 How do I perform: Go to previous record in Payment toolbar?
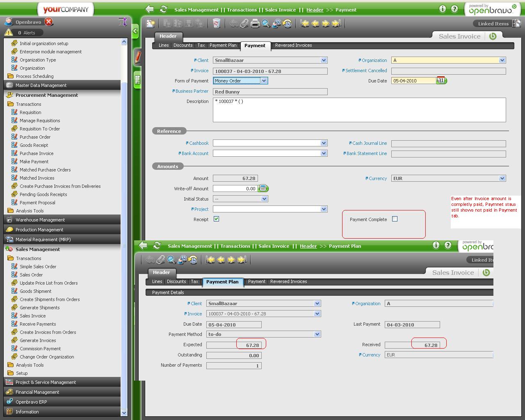tap(315, 23)
